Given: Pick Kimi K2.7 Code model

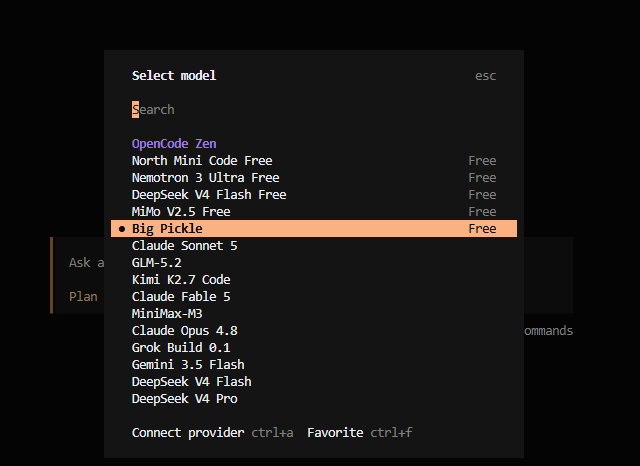Looking at the screenshot, I should point(313,280).
